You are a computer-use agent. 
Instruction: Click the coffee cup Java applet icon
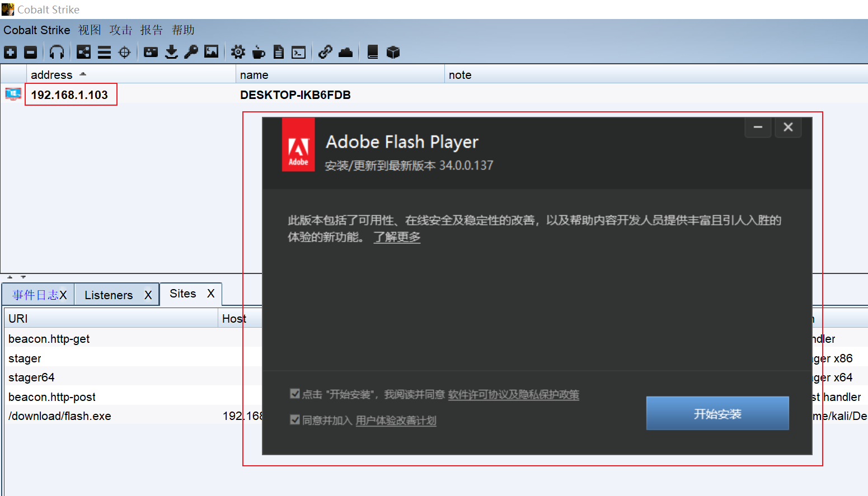coord(259,53)
